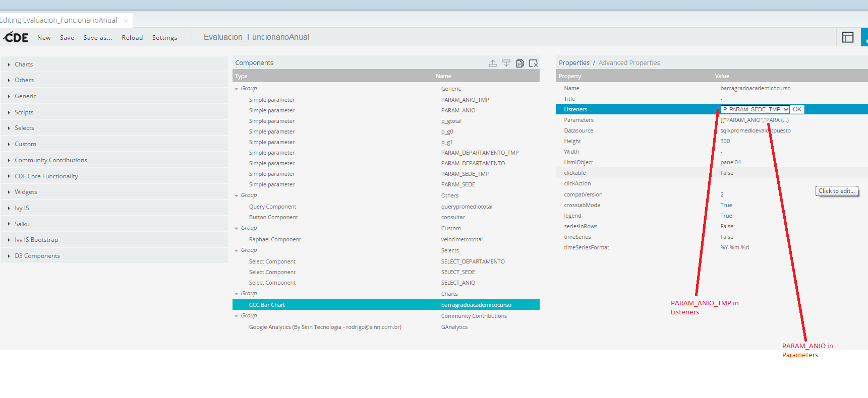Click Save in the toolbar
868x398 pixels.
[x=67, y=38]
